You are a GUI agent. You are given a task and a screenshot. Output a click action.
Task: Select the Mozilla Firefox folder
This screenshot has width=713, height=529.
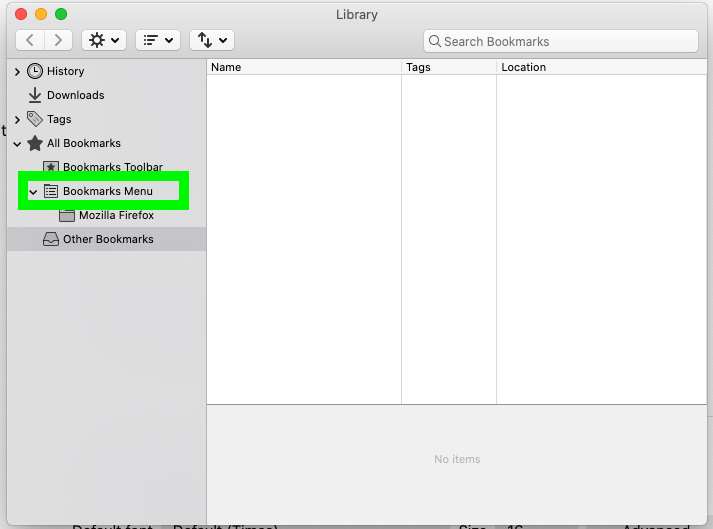click(x=116, y=215)
